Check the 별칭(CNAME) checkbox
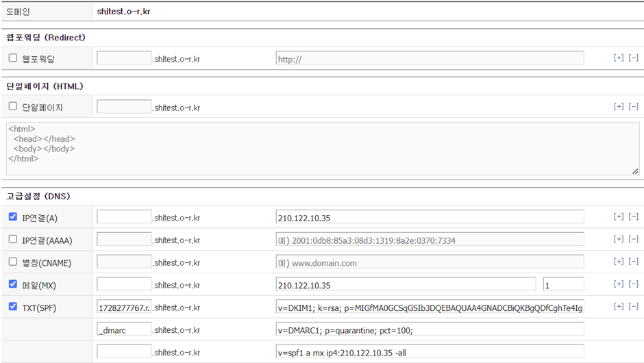This screenshot has height=363, width=644. pos(13,262)
